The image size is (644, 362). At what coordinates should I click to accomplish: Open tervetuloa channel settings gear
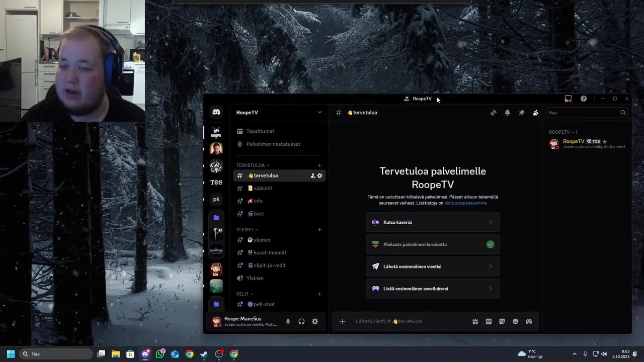tap(319, 175)
